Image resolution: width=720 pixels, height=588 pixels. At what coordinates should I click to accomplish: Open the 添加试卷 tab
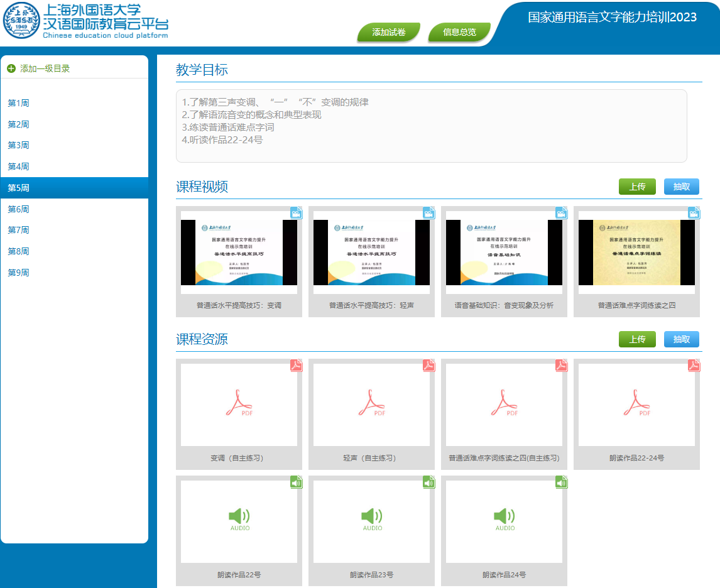pyautogui.click(x=388, y=33)
